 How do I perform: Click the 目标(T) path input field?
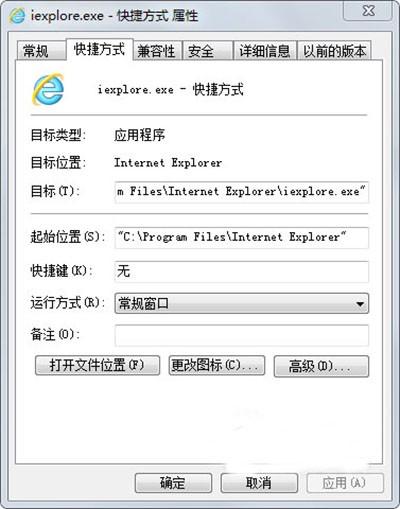click(242, 192)
